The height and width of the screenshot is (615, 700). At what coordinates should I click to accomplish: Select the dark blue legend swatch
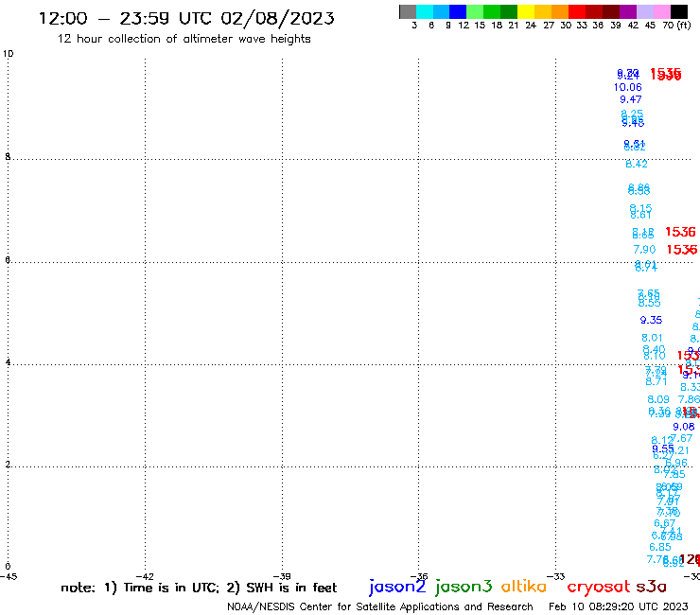click(x=458, y=11)
